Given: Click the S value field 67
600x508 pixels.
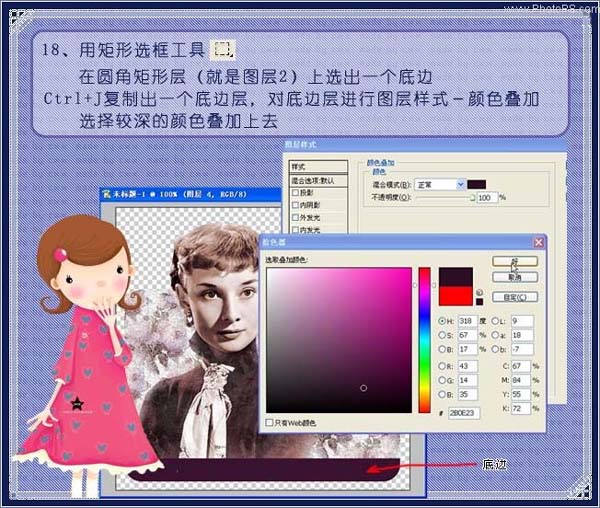Looking at the screenshot, I should 467,335.
